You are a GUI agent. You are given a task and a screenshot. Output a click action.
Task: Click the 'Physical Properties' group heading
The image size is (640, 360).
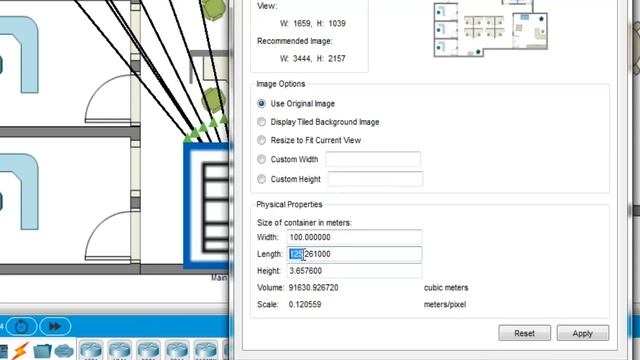[289, 204]
